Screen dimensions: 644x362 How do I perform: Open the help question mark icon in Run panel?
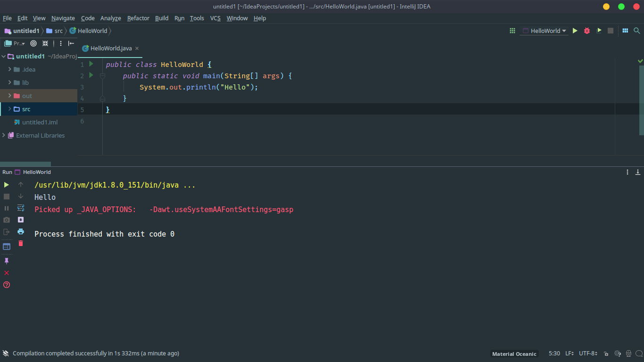pos(7,285)
